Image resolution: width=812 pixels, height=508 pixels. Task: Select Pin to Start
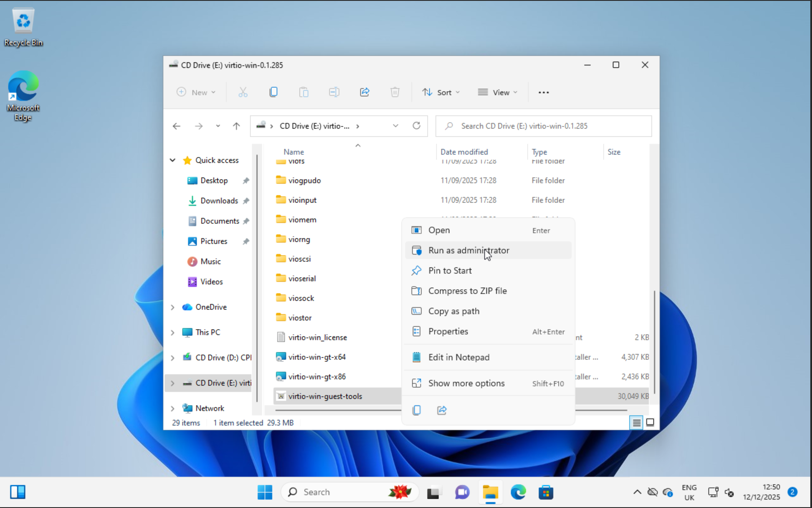point(488,270)
